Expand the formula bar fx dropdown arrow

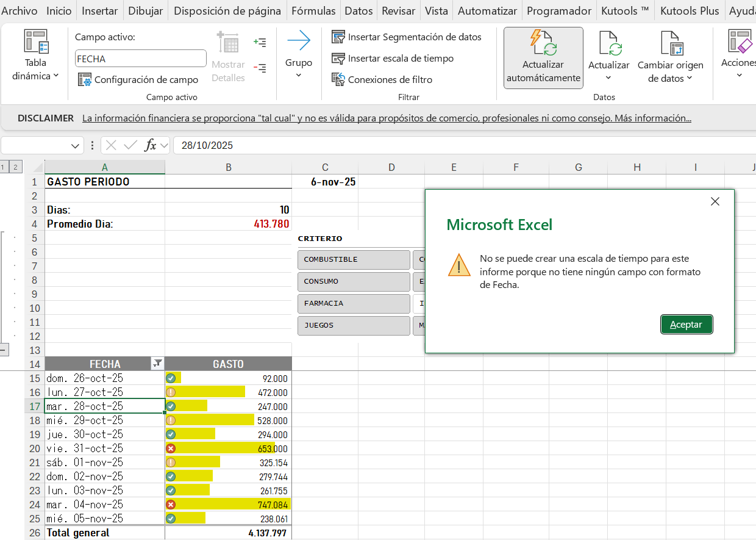pos(164,145)
